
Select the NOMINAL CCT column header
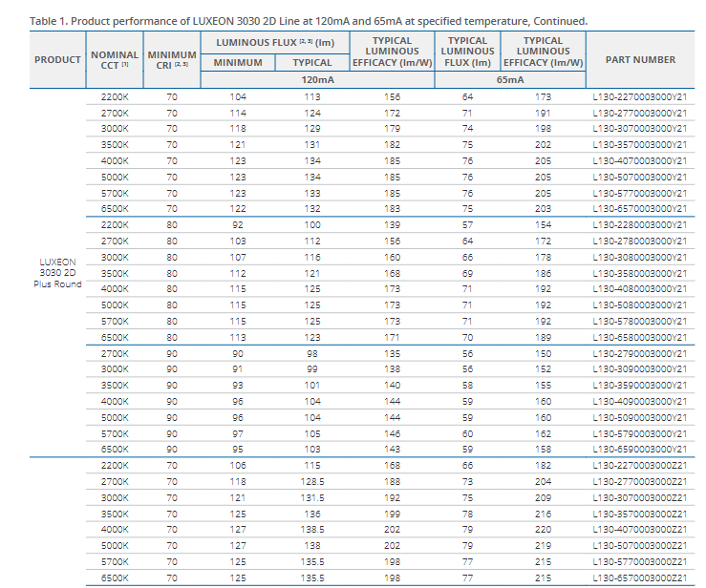point(115,59)
